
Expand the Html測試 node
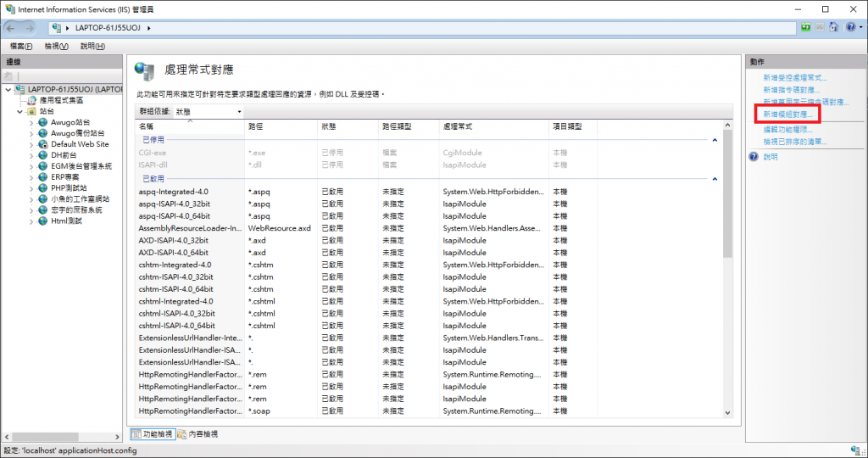[31, 221]
